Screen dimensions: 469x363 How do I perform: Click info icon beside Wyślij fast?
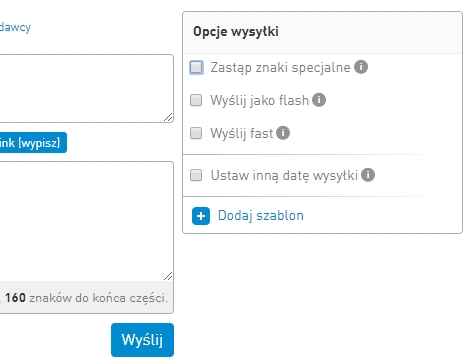283,133
